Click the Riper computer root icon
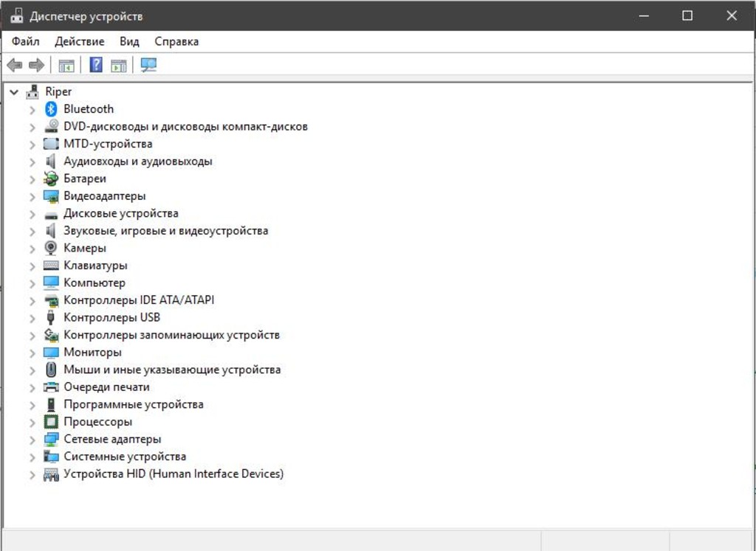The width and height of the screenshot is (756, 551). point(32,91)
